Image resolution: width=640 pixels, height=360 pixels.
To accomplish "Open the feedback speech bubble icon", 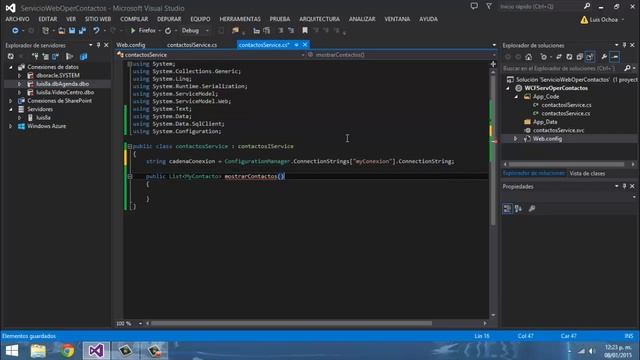I will tap(474, 6).
